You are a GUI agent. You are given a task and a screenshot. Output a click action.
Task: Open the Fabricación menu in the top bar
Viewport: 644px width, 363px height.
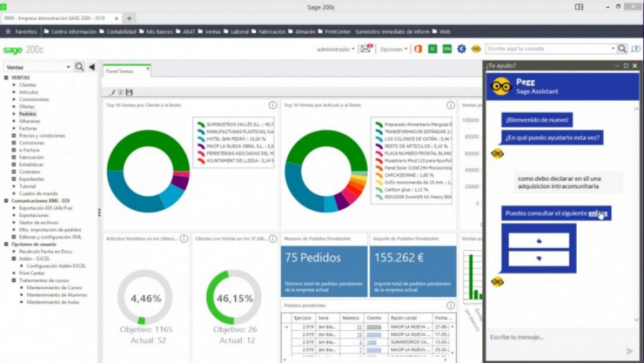[x=268, y=32]
